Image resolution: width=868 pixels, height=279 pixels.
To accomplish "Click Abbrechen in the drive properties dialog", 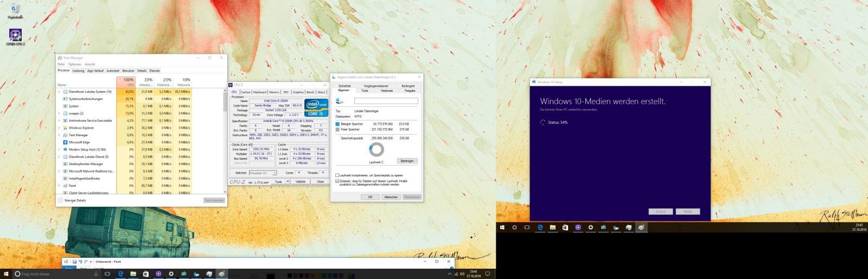I will [391, 197].
